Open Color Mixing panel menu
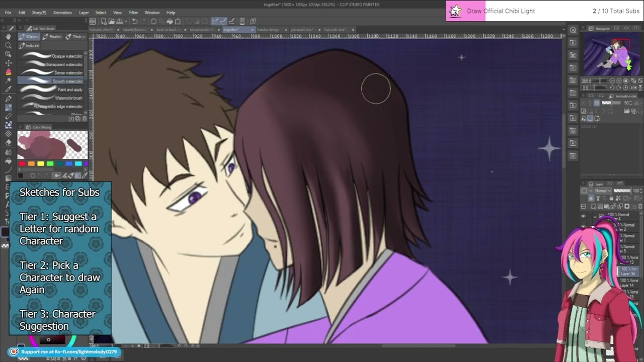The height and width of the screenshot is (362, 644). [20, 127]
